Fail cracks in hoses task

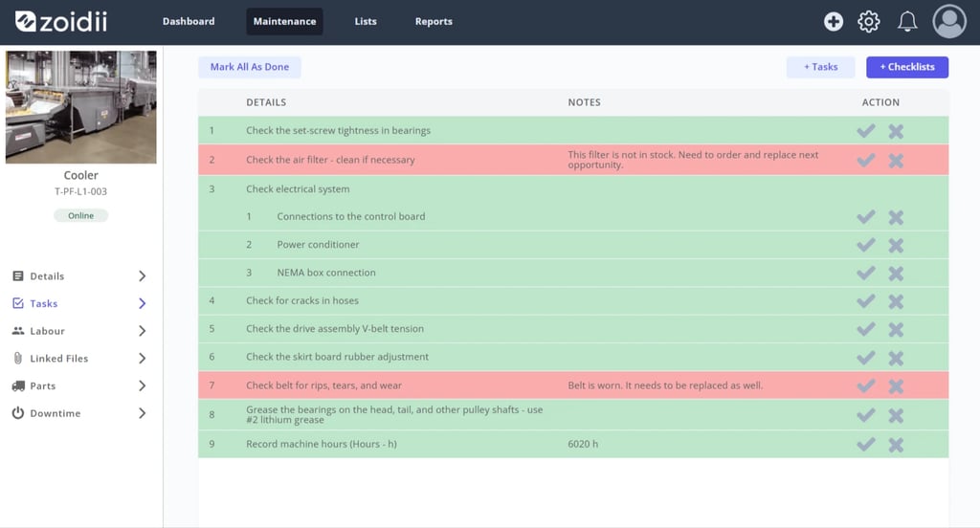click(896, 302)
